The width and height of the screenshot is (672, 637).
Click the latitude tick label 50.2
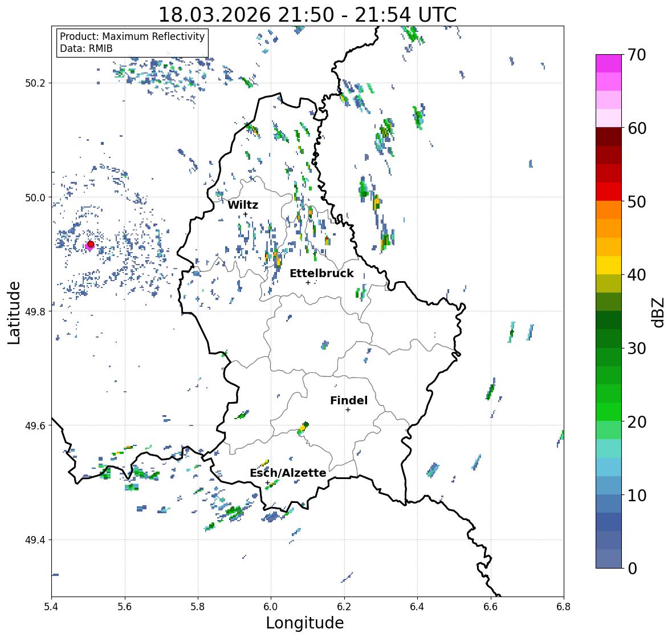(x=35, y=83)
